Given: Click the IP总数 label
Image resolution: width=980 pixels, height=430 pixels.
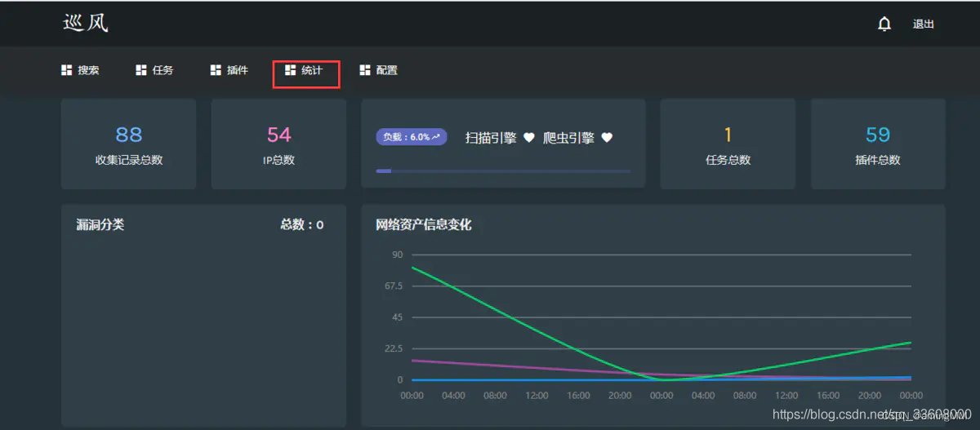Looking at the screenshot, I should coord(279,160).
